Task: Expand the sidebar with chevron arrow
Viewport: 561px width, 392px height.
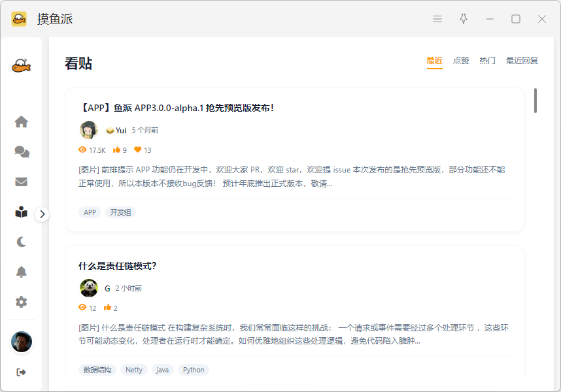Action: pos(42,214)
